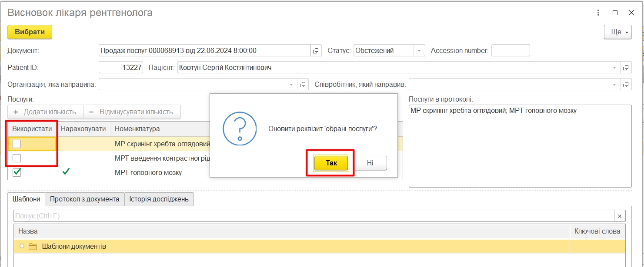Open patient record icon beside Пацієнт field
This screenshot has height=267, width=644.
626,68
